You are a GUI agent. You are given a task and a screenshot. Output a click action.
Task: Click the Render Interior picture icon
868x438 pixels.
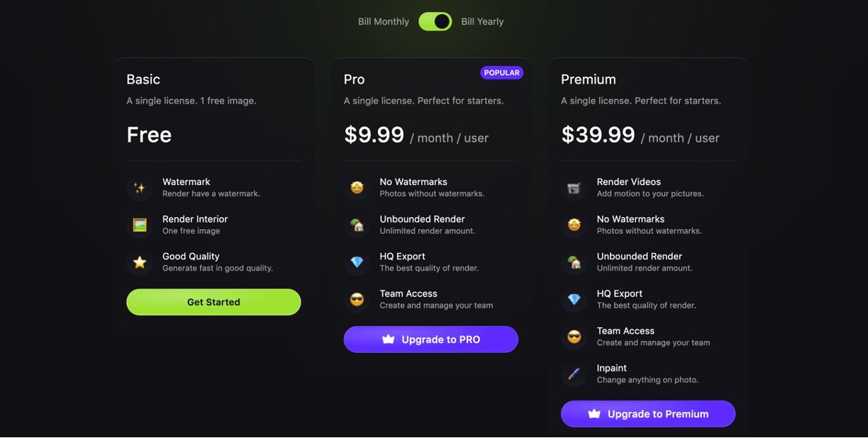click(x=140, y=225)
